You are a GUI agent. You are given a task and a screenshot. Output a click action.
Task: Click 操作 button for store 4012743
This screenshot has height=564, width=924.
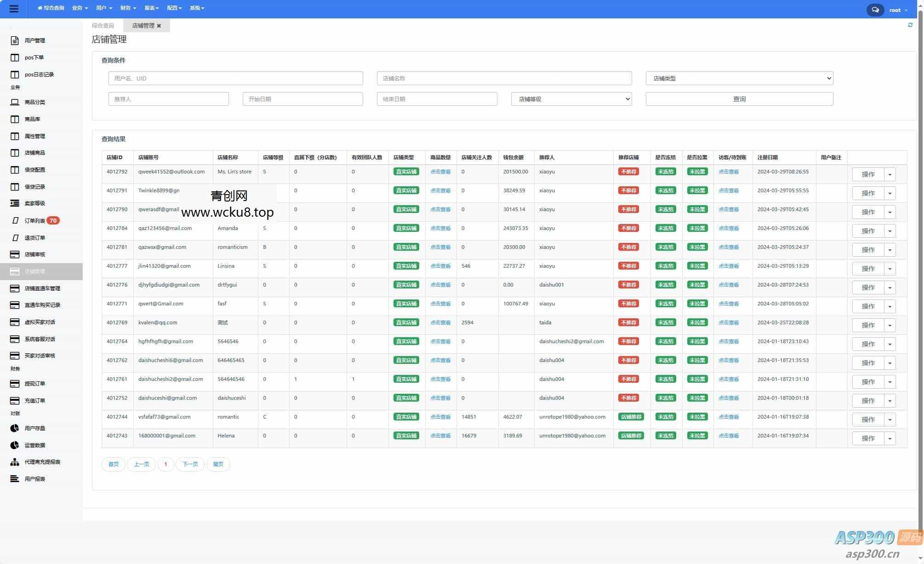pos(867,439)
